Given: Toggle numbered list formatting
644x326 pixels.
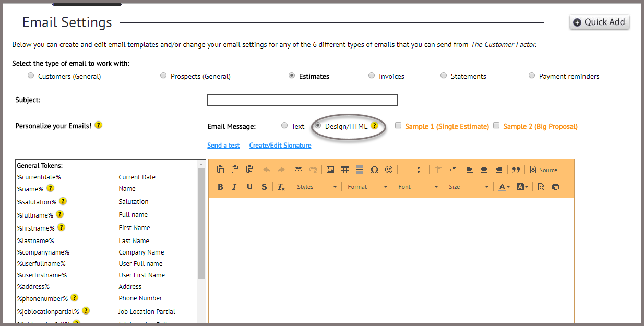Looking at the screenshot, I should (x=406, y=170).
